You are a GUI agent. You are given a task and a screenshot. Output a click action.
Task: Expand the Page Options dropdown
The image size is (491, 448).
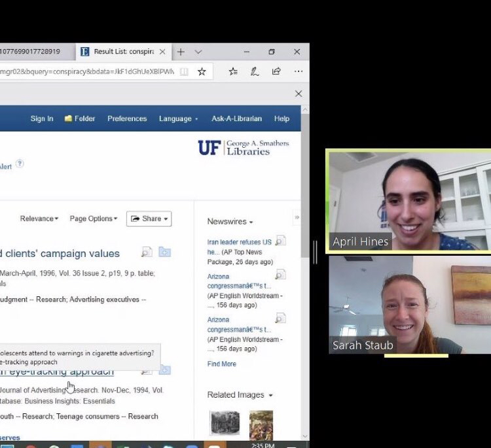coord(94,218)
